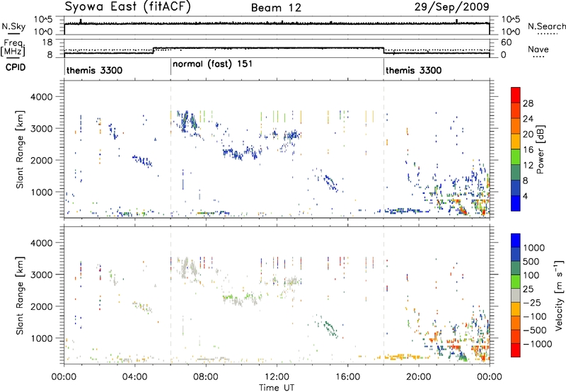566x392 pixels.
Task: Select the 'themis 3300' label near 18:00
Action: pos(413,70)
